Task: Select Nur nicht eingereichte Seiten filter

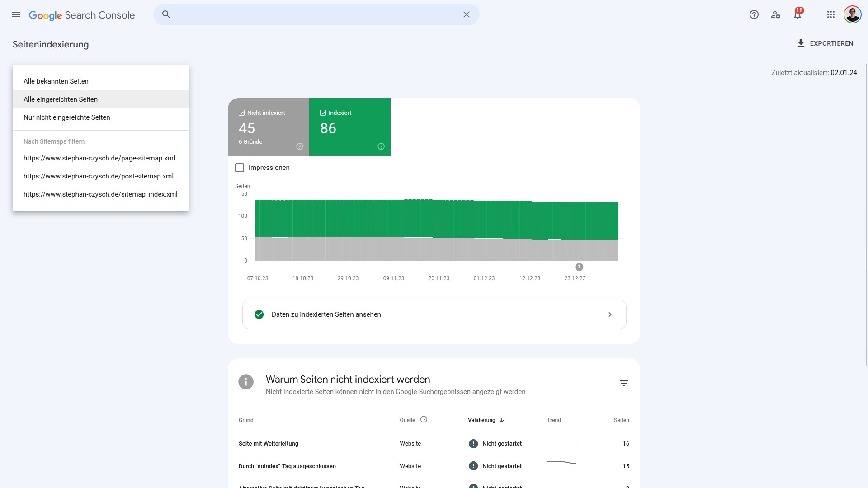Action: (67, 117)
